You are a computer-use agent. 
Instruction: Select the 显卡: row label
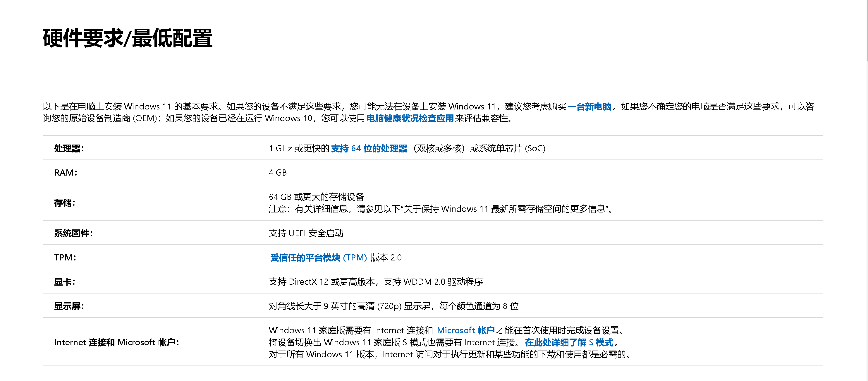[x=65, y=282]
